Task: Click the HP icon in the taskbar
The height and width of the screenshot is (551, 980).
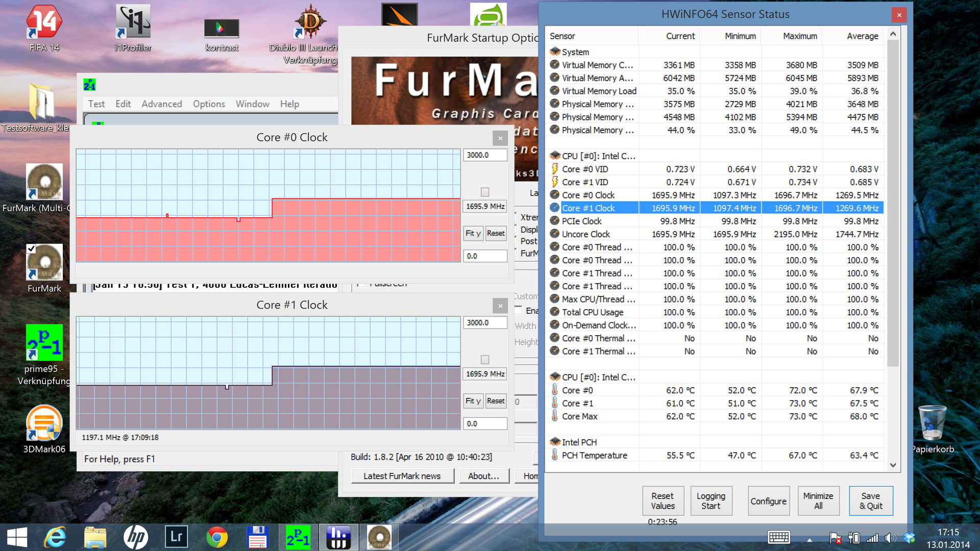Action: (x=135, y=537)
